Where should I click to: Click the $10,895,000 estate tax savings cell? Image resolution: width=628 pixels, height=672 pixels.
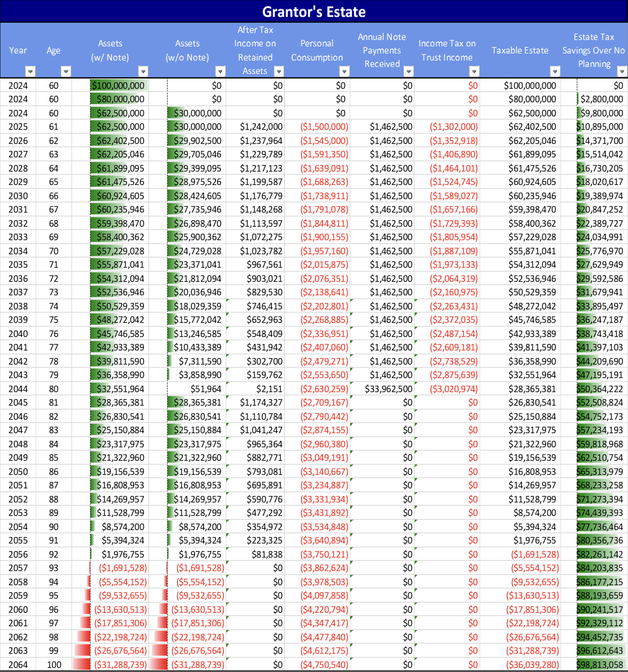click(594, 127)
